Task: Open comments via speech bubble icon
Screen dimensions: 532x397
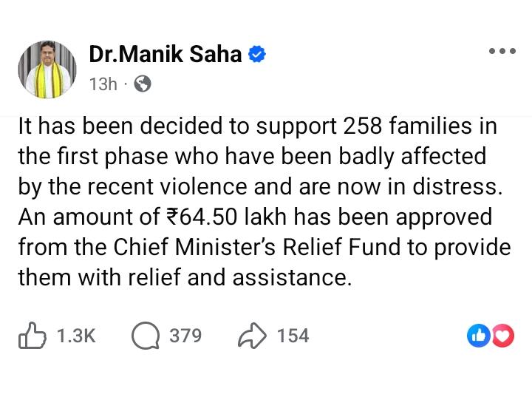Action: 146,336
